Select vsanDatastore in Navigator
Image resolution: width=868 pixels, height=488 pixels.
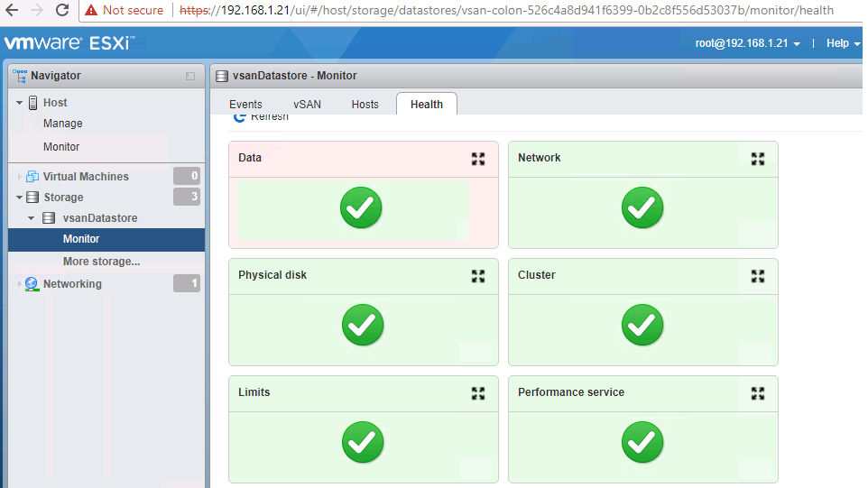tap(100, 218)
